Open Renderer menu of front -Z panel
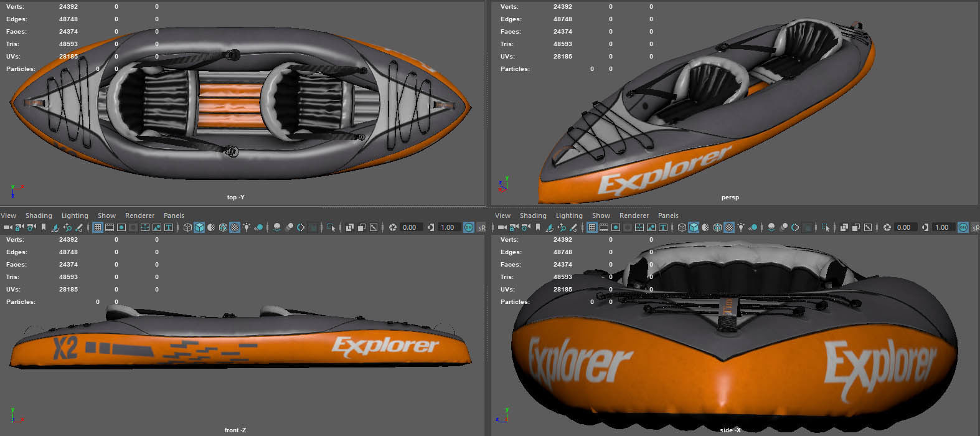Image resolution: width=980 pixels, height=436 pixels. click(139, 216)
